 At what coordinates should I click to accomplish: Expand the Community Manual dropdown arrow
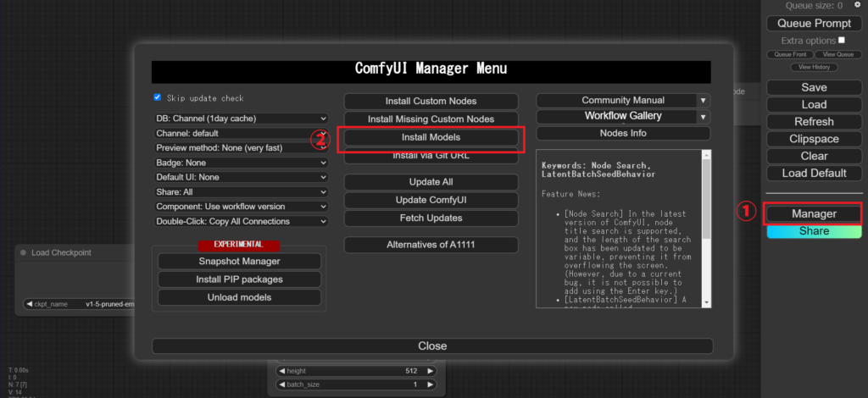tap(702, 100)
